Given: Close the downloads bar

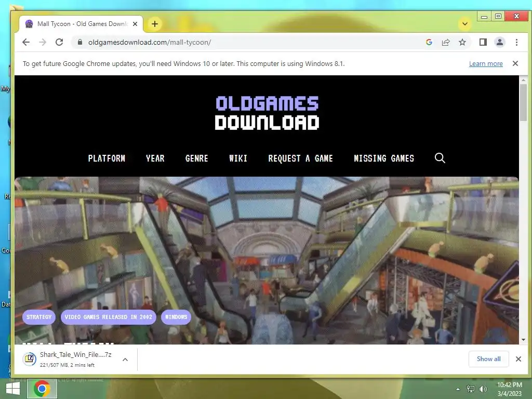Looking at the screenshot, I should tap(518, 359).
